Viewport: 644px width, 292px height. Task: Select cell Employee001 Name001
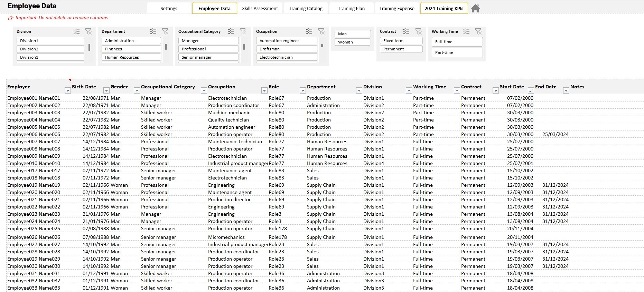pos(34,98)
